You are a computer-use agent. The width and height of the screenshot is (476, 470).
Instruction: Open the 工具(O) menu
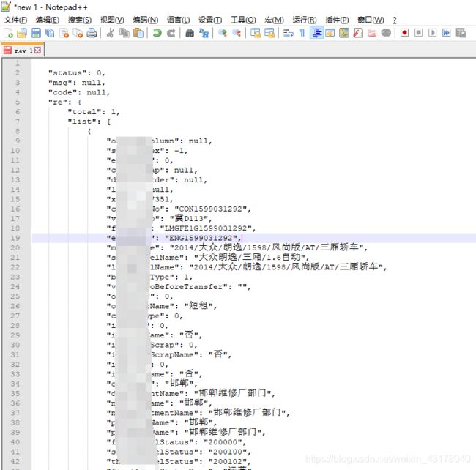click(243, 20)
